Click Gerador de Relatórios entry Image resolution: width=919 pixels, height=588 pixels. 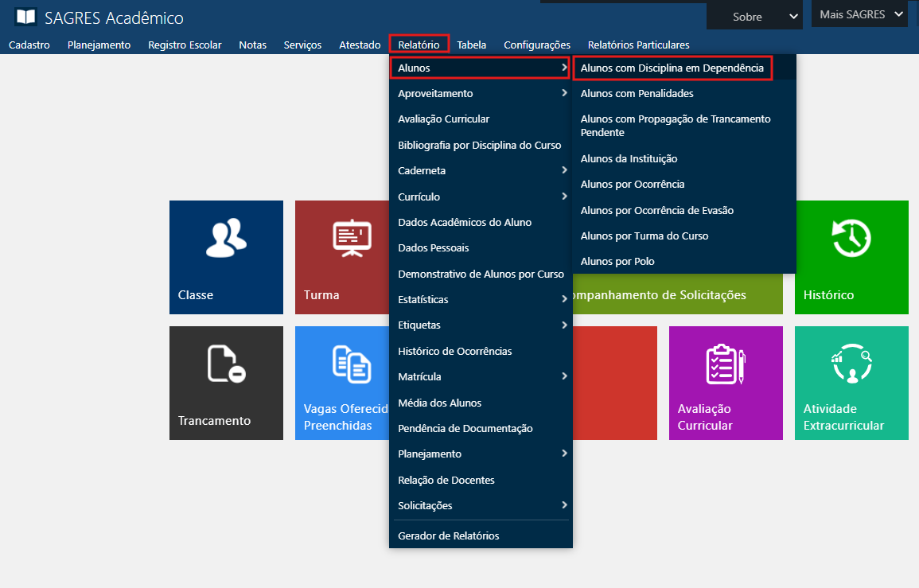(448, 535)
